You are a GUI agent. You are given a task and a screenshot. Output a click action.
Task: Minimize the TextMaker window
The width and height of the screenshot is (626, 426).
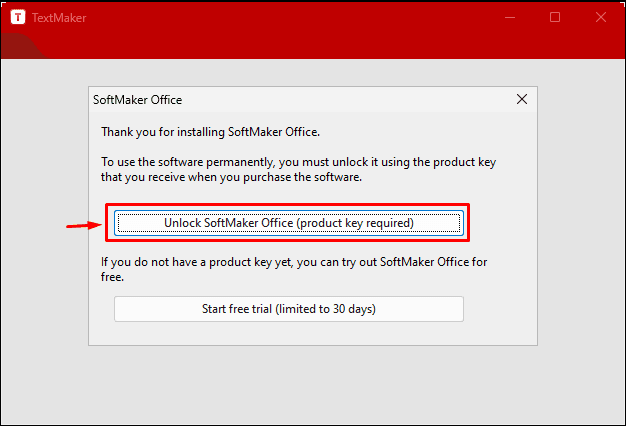510,17
